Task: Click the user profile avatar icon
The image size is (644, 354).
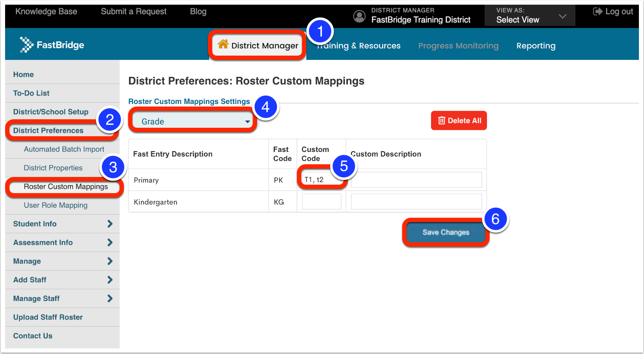Action: tap(359, 16)
